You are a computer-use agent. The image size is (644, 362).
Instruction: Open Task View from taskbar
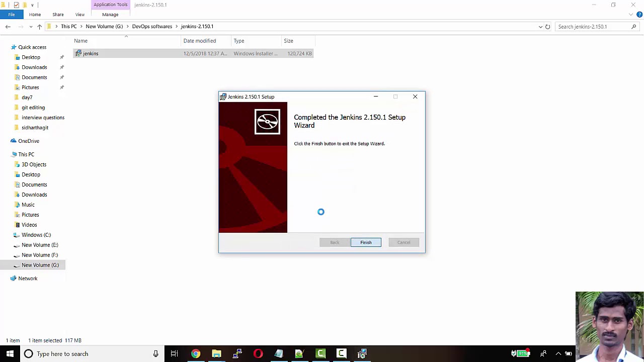click(174, 354)
